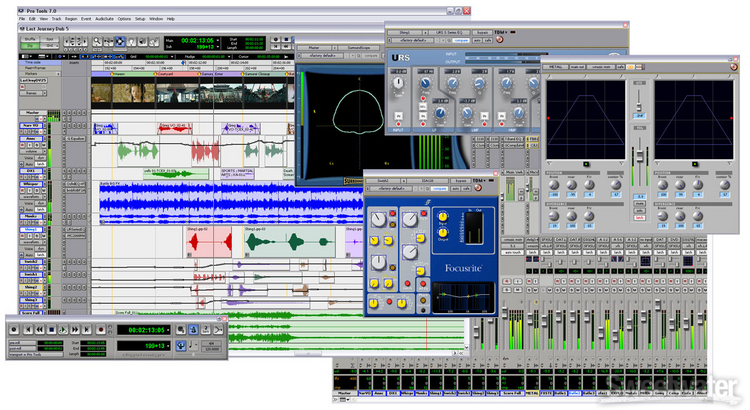Click Play in the Transport window
Screen dimensions: 750x410
[63, 330]
